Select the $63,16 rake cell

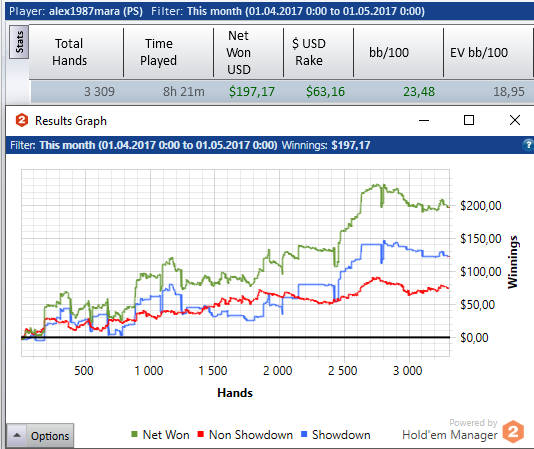coord(325,92)
